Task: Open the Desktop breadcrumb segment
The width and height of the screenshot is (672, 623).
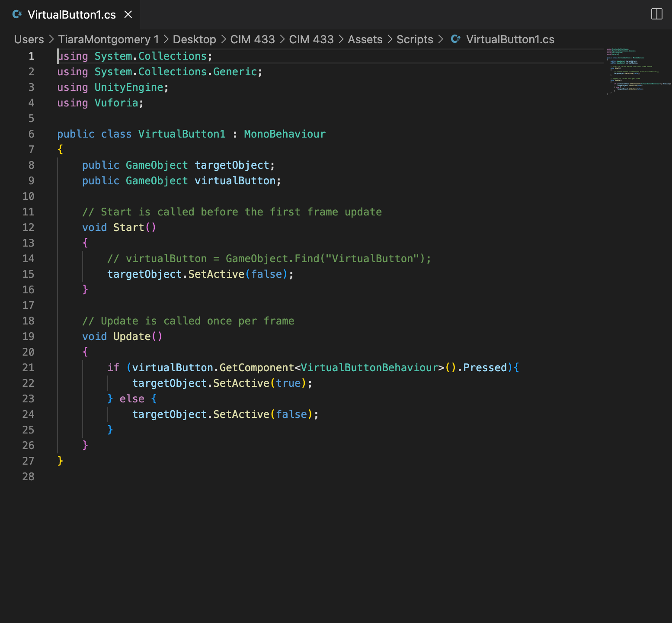Action: point(194,39)
